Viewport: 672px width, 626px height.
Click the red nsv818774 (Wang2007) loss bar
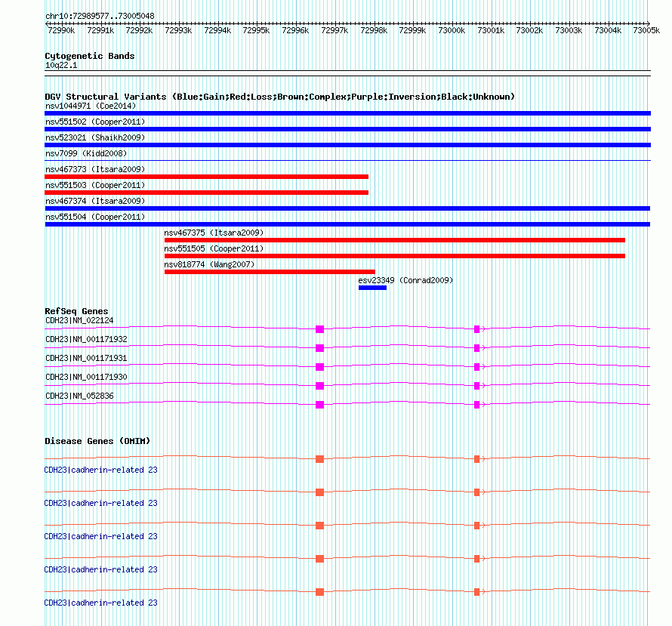pos(270,272)
